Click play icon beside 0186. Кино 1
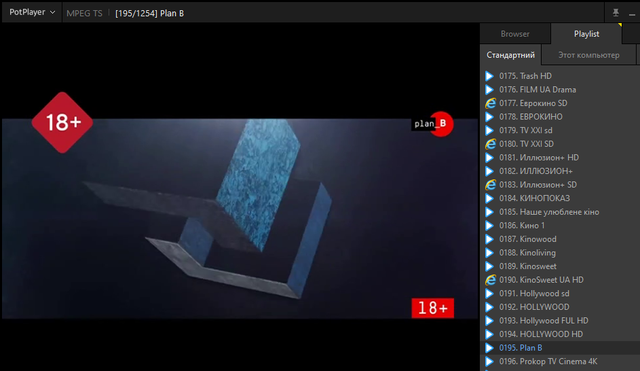The image size is (640, 371). pos(489,226)
